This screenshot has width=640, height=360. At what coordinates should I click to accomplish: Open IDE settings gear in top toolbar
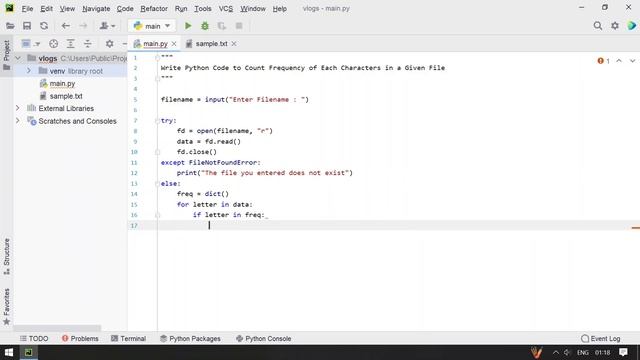(615, 26)
